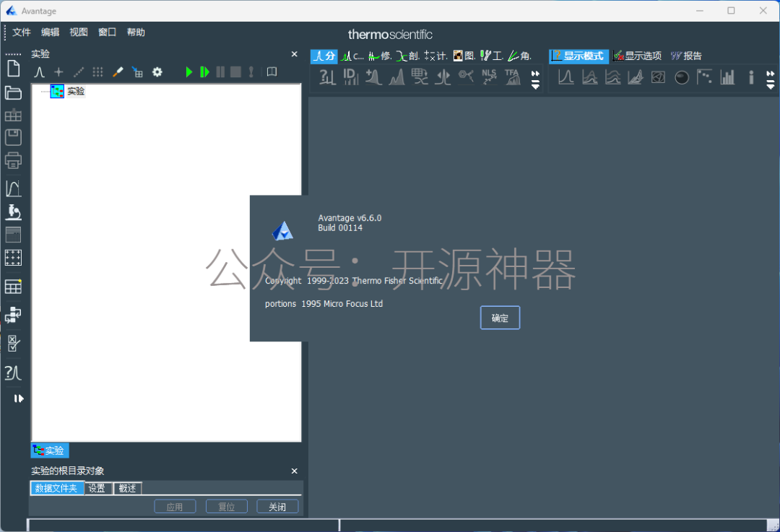Switch to the 显示选项 tab

point(637,56)
